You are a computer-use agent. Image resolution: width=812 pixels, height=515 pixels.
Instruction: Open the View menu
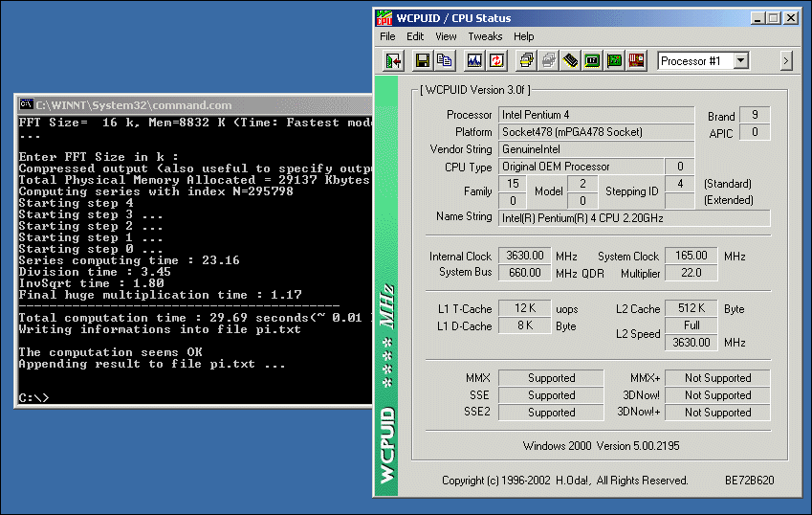(x=446, y=36)
